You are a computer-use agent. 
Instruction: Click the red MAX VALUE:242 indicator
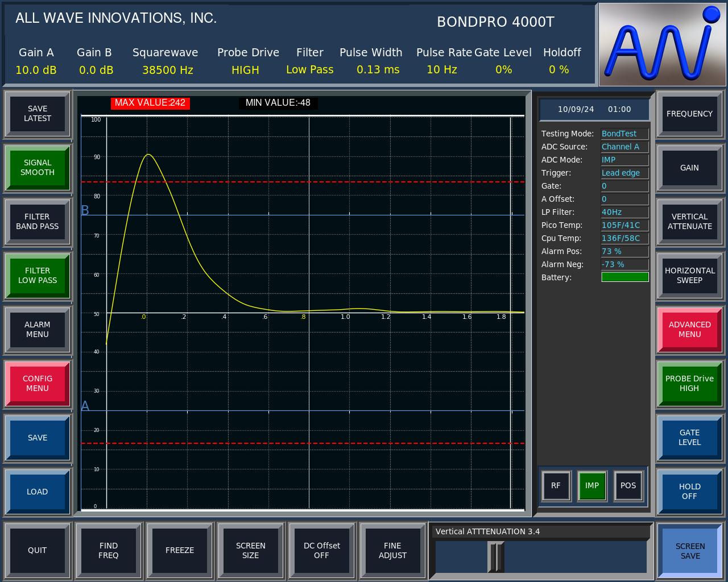[x=150, y=103]
